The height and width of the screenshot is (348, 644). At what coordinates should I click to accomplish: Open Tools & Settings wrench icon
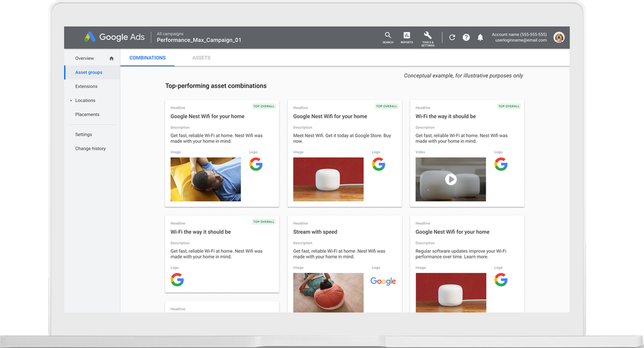(x=428, y=36)
